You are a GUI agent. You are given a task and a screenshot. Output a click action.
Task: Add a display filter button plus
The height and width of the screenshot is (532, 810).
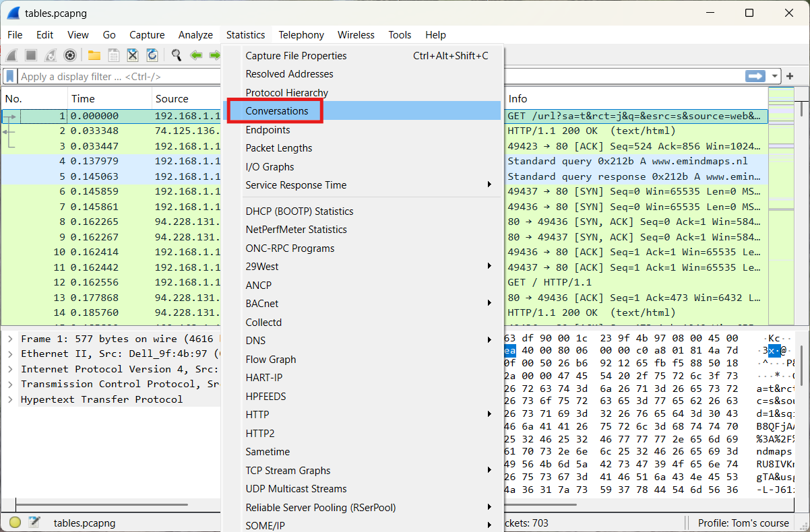click(x=790, y=76)
